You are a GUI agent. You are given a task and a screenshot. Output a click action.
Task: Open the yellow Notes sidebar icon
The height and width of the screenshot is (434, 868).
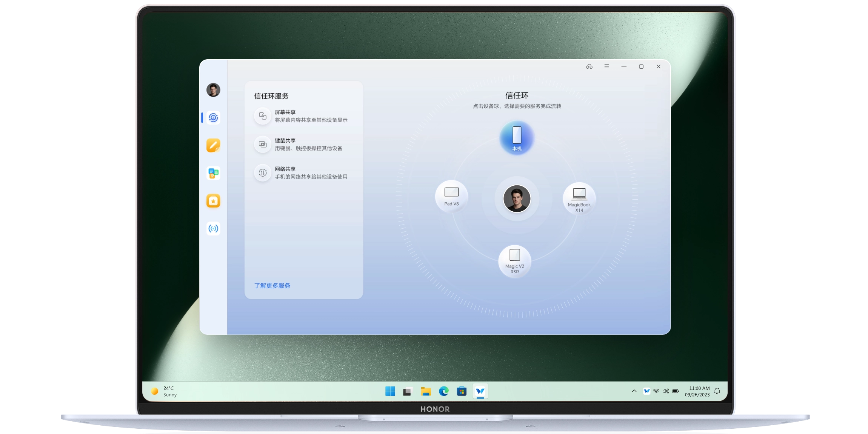click(x=213, y=145)
